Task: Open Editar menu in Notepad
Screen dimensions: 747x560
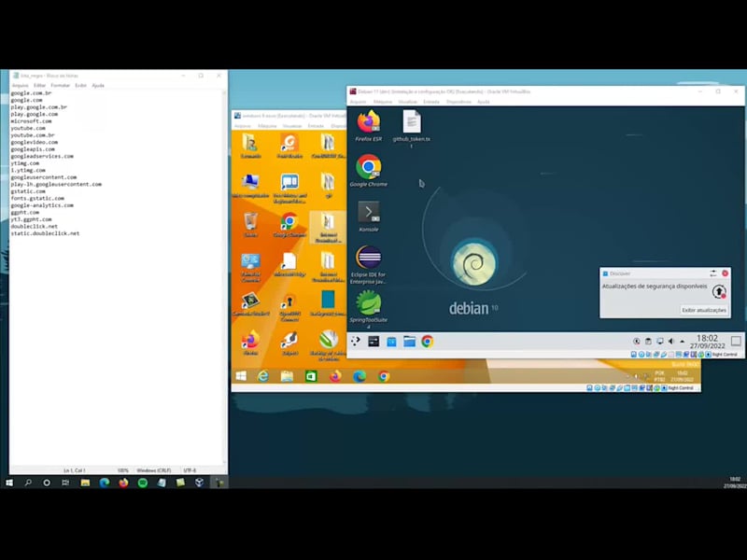Action: [39, 85]
